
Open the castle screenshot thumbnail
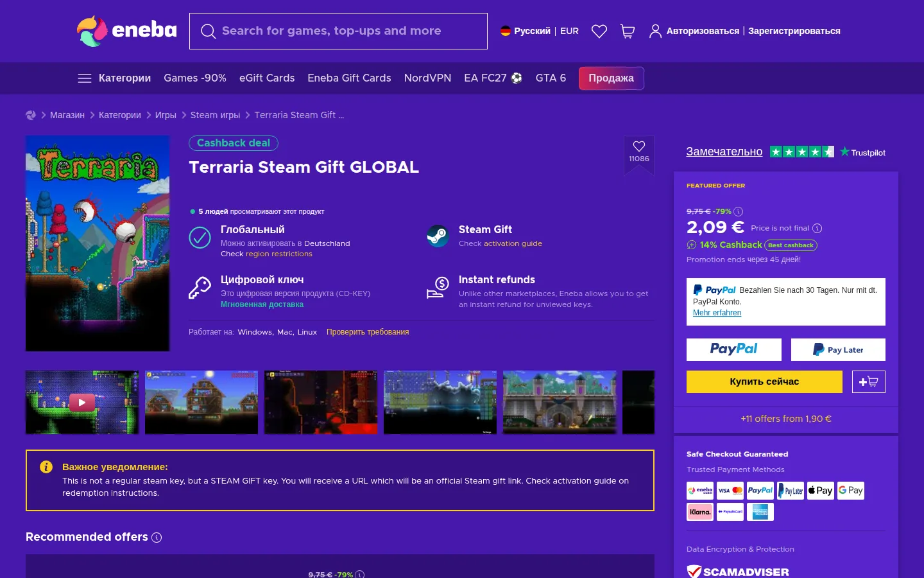click(x=560, y=402)
